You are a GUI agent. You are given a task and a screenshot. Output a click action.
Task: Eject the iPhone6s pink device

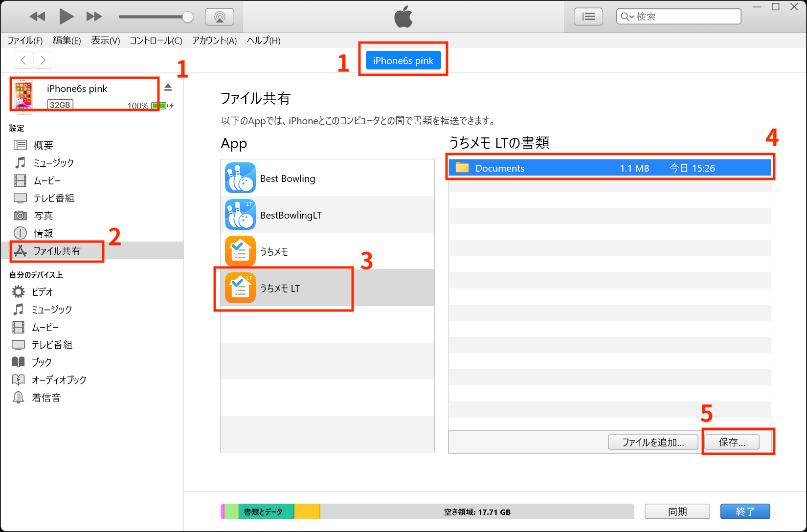point(168,88)
